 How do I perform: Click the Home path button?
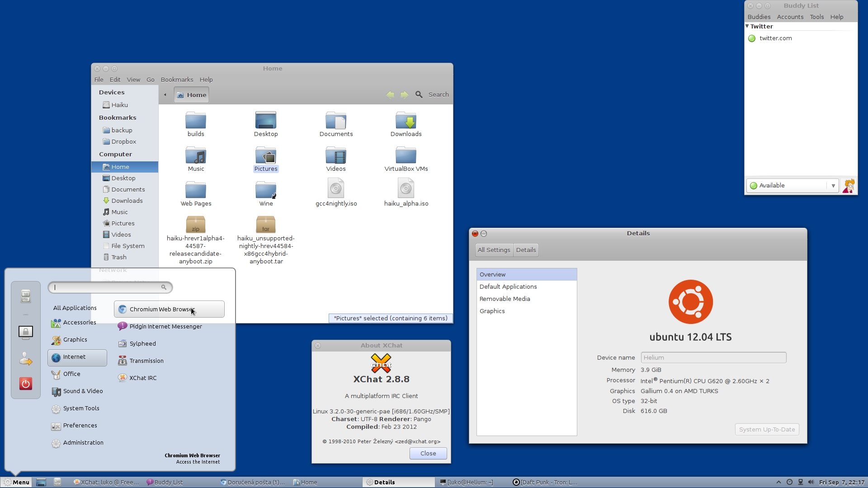192,95
